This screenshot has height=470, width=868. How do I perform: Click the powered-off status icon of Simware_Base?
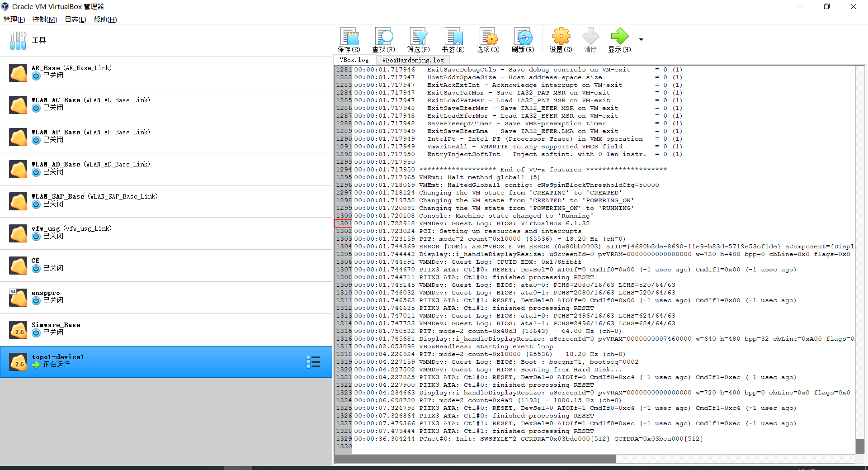point(36,333)
